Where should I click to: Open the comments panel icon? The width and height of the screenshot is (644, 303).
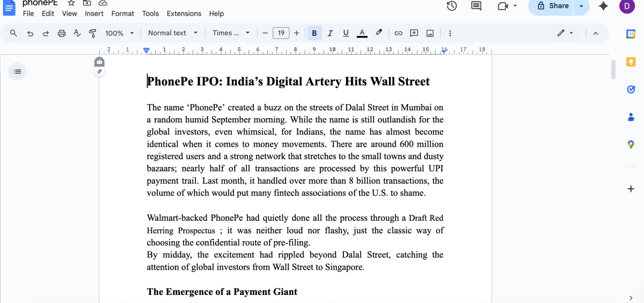pos(476,6)
